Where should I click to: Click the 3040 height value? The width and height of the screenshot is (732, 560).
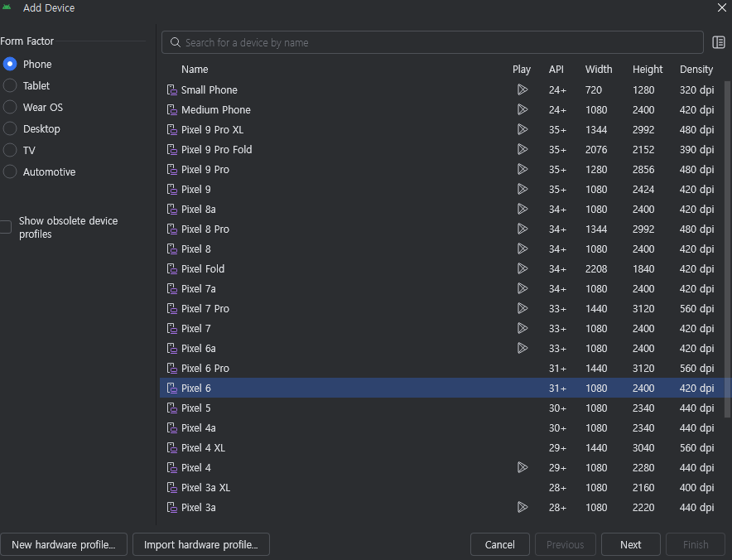point(643,447)
